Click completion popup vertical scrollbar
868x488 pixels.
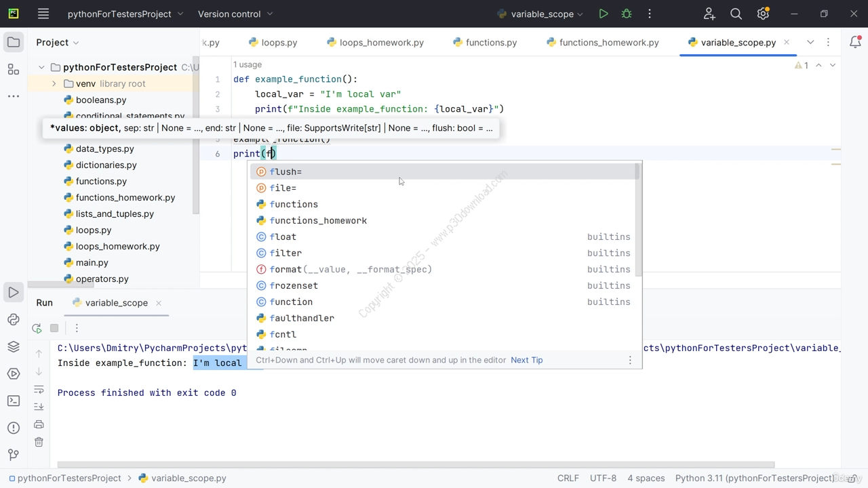click(x=638, y=220)
